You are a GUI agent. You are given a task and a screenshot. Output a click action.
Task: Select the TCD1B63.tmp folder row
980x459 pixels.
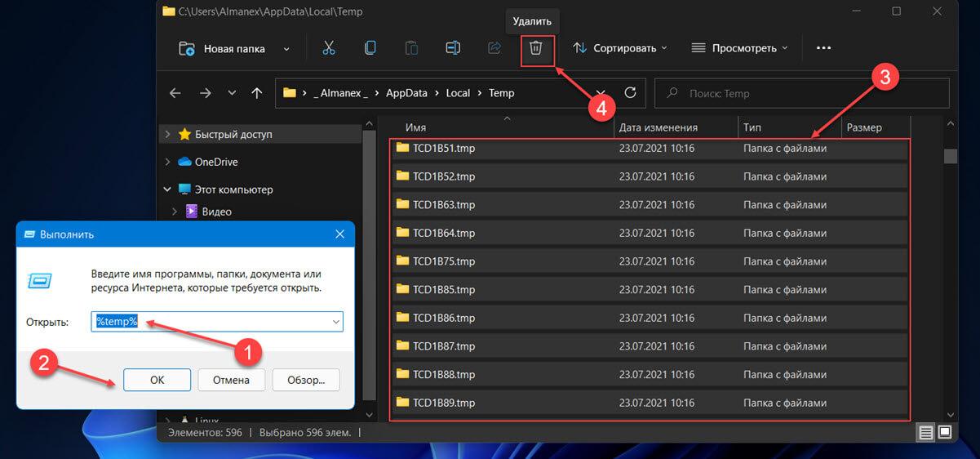point(650,204)
